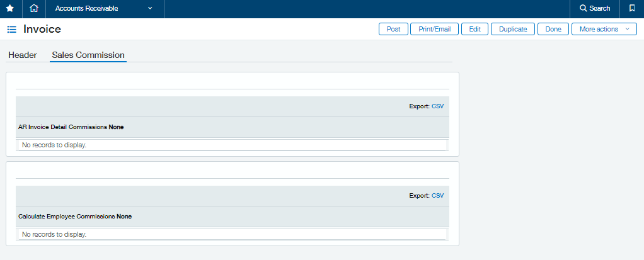Open the list menu icon beside Invoice
This screenshot has height=260, width=644.
[12, 29]
